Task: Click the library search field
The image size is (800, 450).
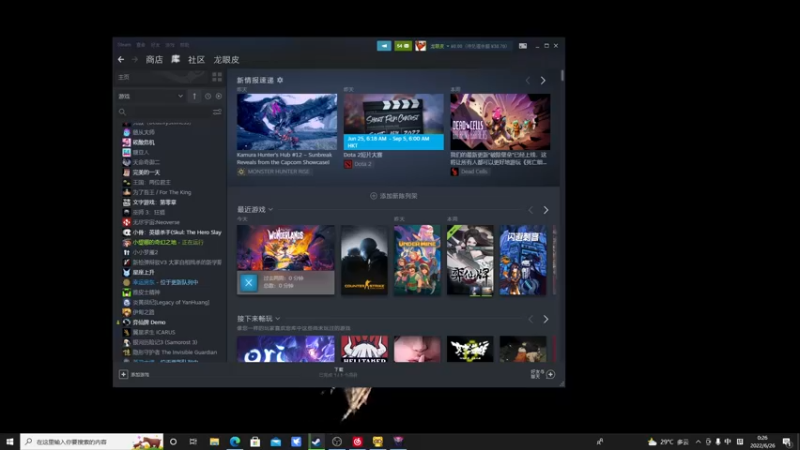Action: [164, 112]
